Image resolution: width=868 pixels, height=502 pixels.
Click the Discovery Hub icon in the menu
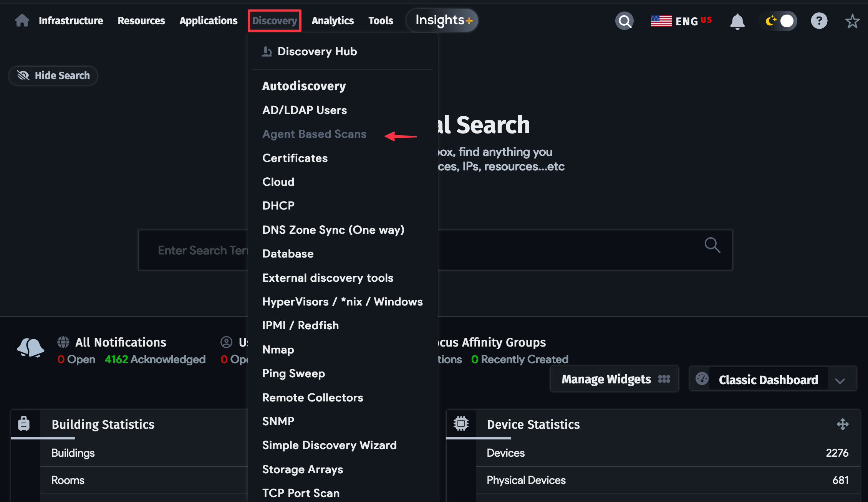click(x=266, y=51)
